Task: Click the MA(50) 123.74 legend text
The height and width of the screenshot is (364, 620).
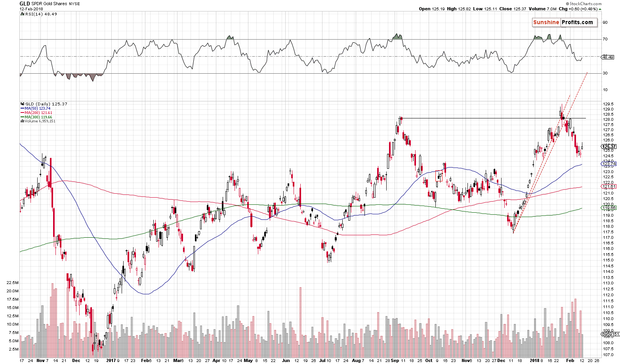Action: [37, 109]
